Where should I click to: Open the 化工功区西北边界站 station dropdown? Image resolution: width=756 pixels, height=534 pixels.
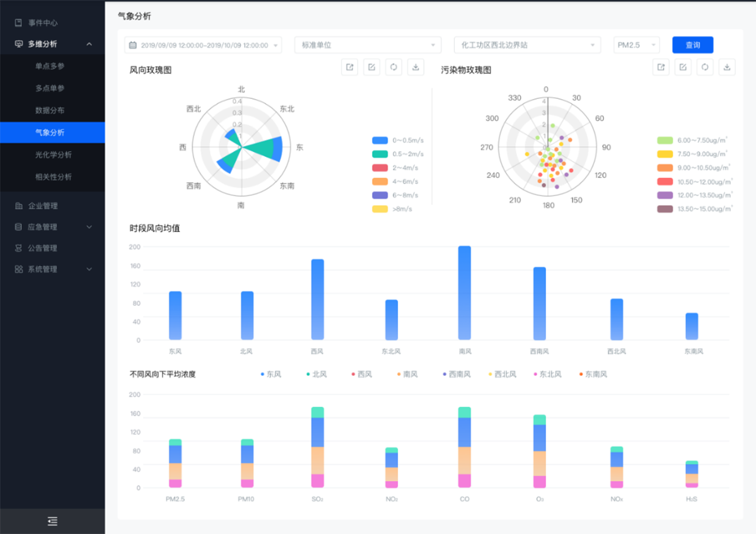point(527,45)
